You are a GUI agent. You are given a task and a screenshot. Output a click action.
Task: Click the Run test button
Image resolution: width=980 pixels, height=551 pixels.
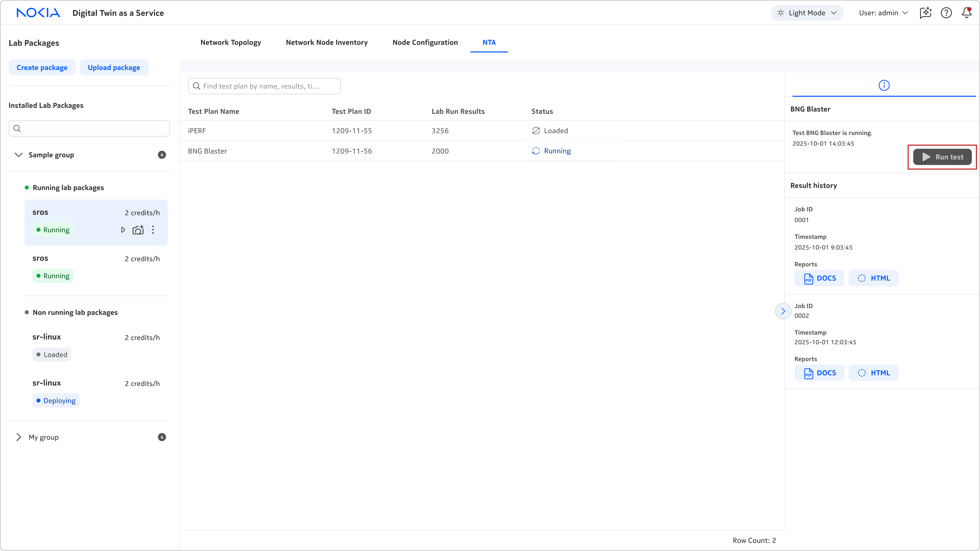pos(942,157)
